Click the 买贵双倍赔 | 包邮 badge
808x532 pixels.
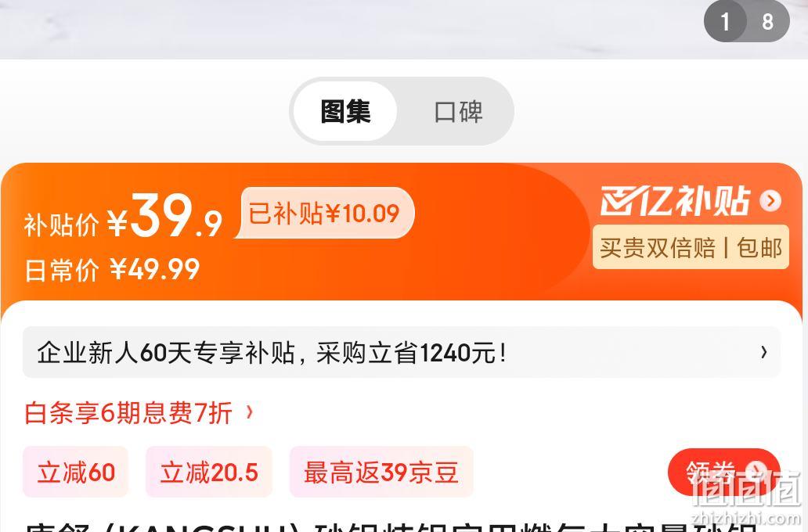point(691,247)
